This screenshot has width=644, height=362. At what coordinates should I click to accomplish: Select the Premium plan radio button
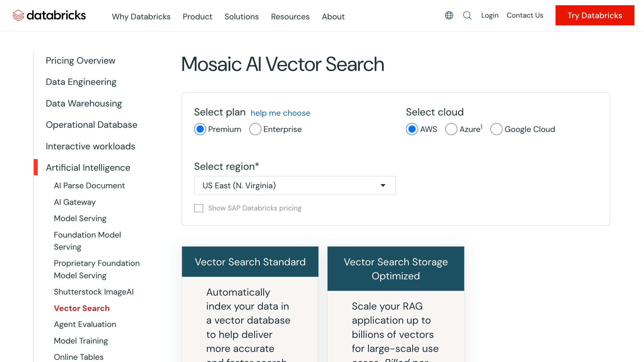click(x=200, y=129)
